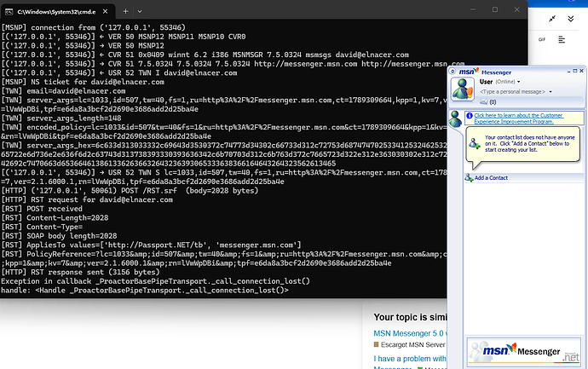This screenshot has width=588, height=369.
Task: Open the 'I have a problem with' topic link
Action: coord(410,359)
